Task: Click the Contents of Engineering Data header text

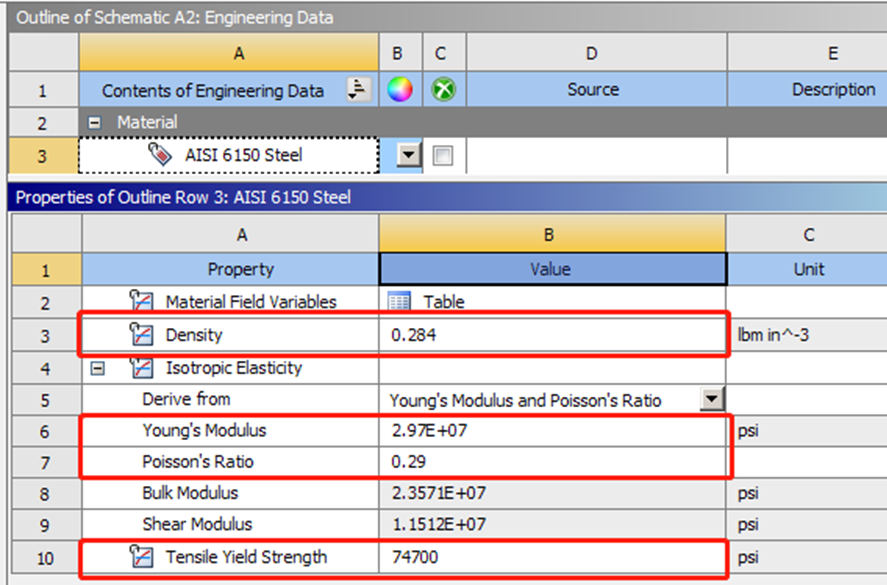Action: point(213,91)
